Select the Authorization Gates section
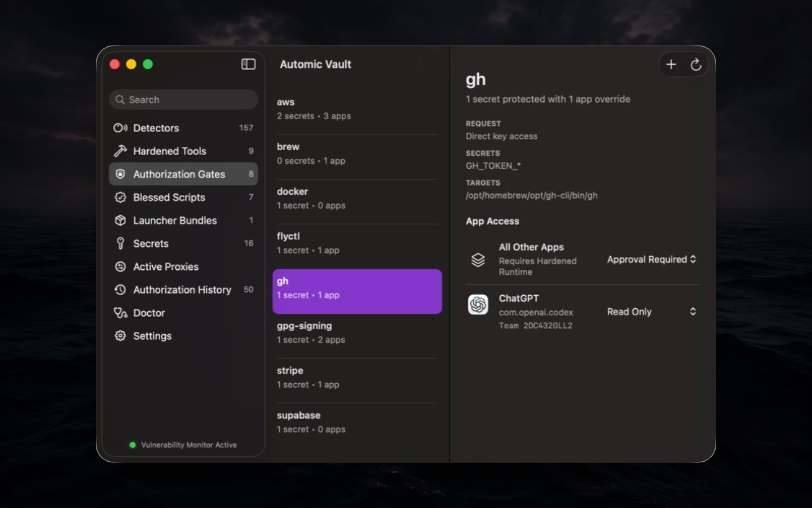Screen dimensions: 812x508 pos(183,174)
